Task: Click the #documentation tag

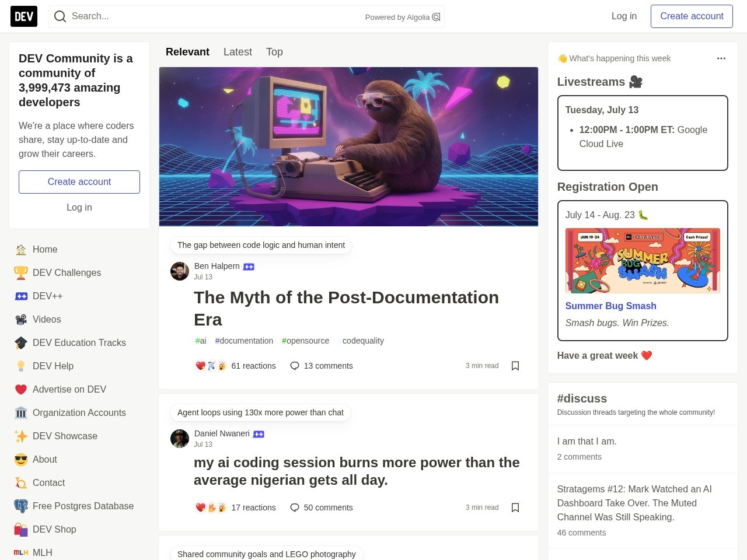Action: pyautogui.click(x=244, y=341)
